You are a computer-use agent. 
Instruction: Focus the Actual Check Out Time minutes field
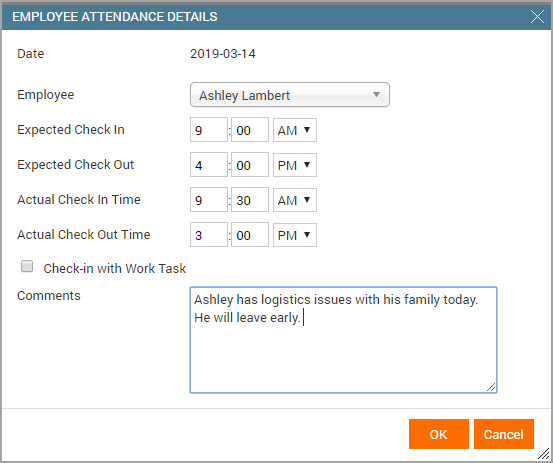(250, 235)
